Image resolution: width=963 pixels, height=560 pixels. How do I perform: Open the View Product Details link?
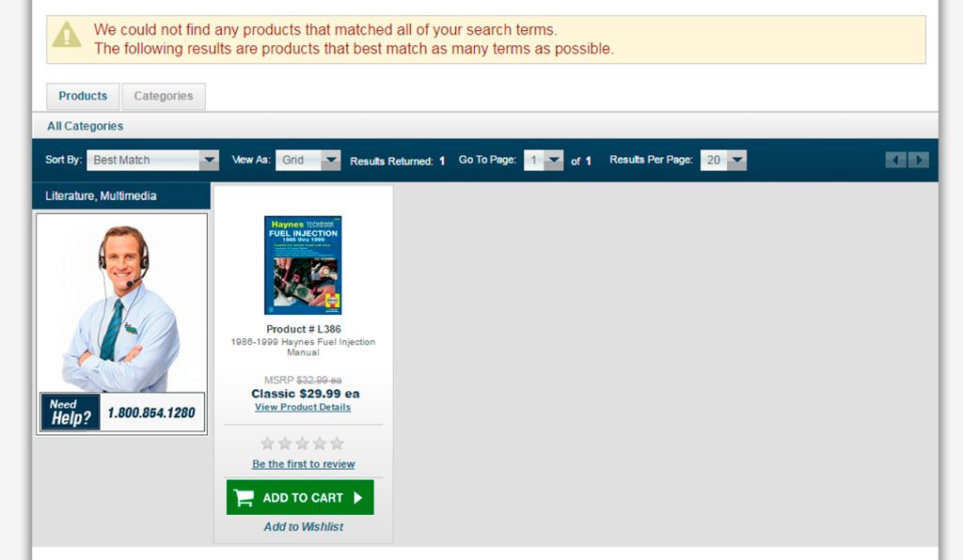(303, 407)
